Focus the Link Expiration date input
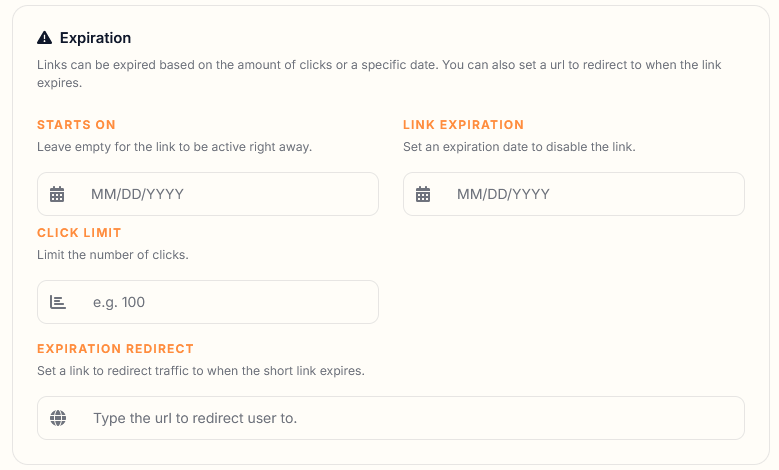 (x=574, y=194)
